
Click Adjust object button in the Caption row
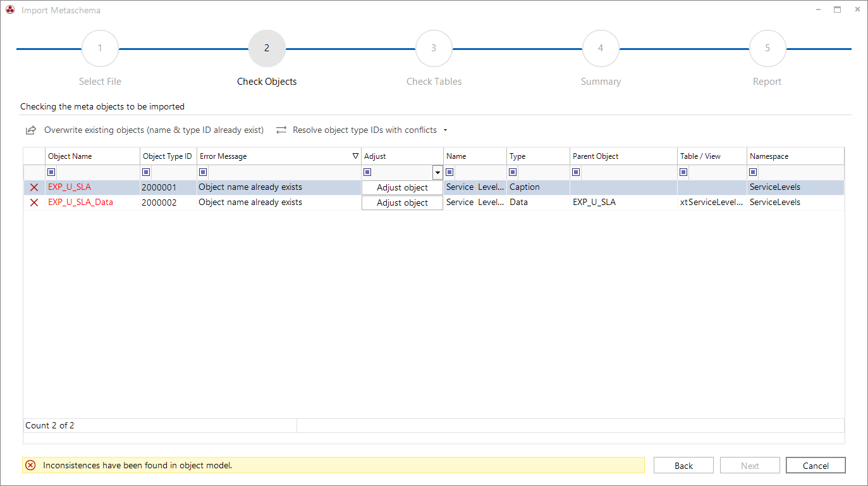coord(402,187)
